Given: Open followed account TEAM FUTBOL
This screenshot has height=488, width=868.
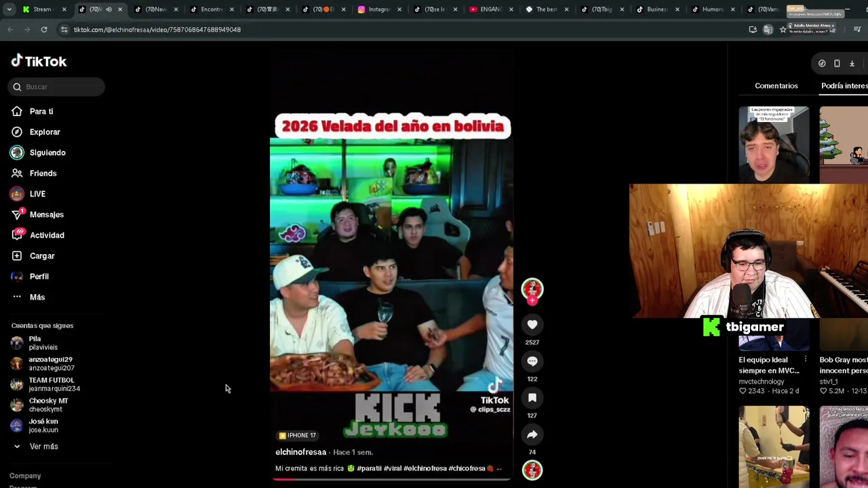Looking at the screenshot, I should point(45,384).
